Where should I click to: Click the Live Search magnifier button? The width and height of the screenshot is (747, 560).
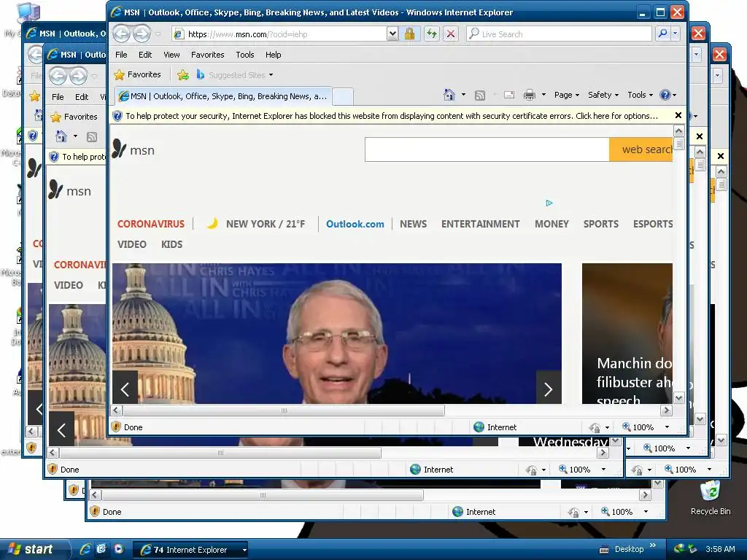tap(662, 34)
